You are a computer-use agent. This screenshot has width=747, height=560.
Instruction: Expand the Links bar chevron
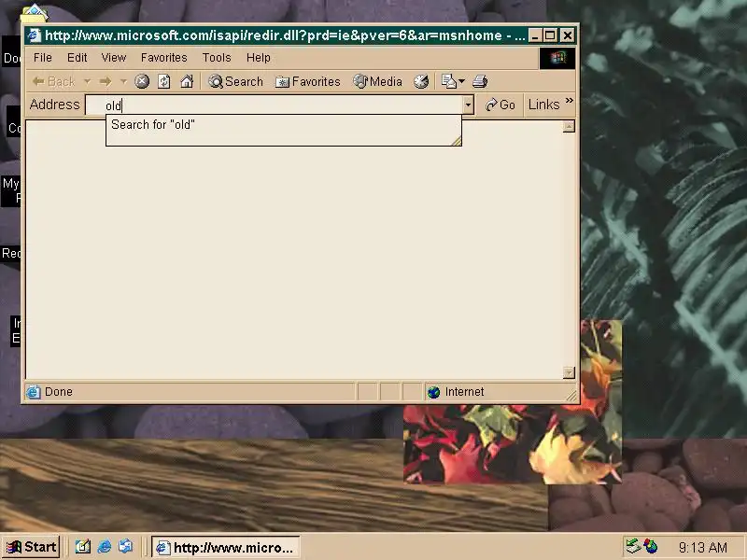(x=569, y=101)
